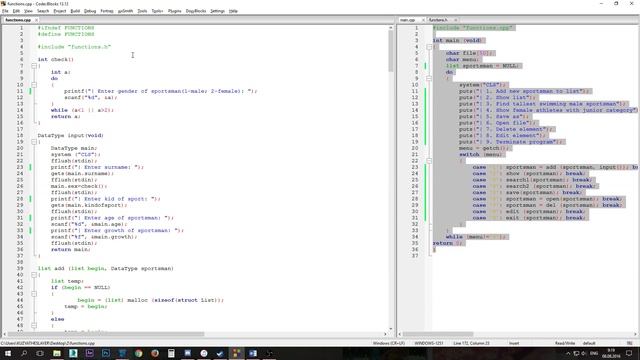This screenshot has width=640, height=360.
Task: Click the left editor vertical scrollbar thumb
Action: (x=391, y=51)
